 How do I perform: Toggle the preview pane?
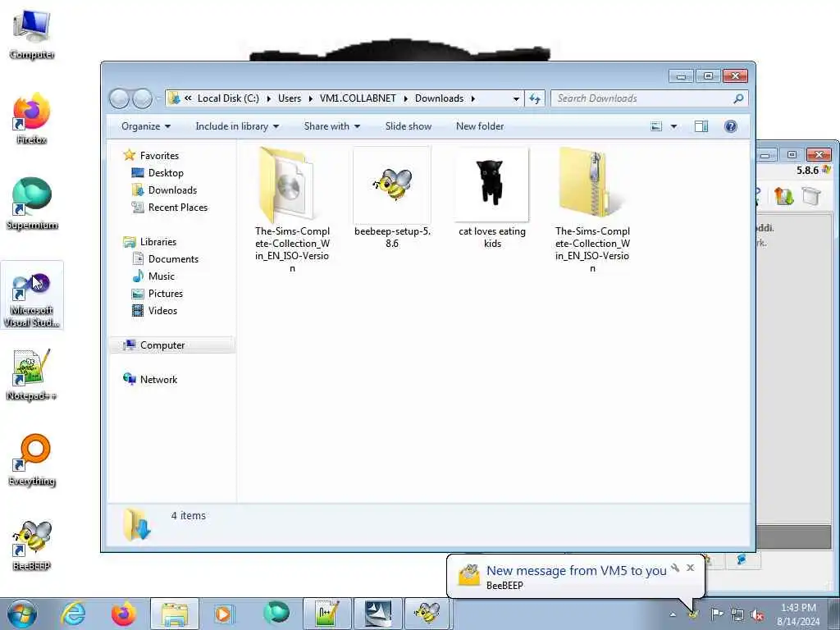click(x=701, y=126)
